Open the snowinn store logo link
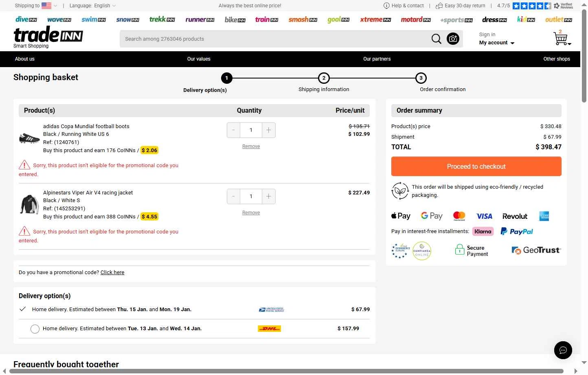The width and height of the screenshot is (588, 375). 127,20
